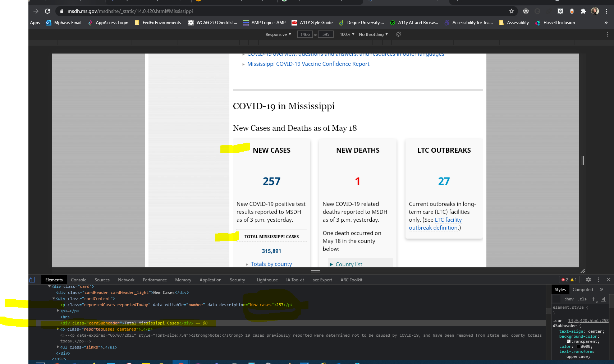Open 14.0.420.html:258 source link

588,321
